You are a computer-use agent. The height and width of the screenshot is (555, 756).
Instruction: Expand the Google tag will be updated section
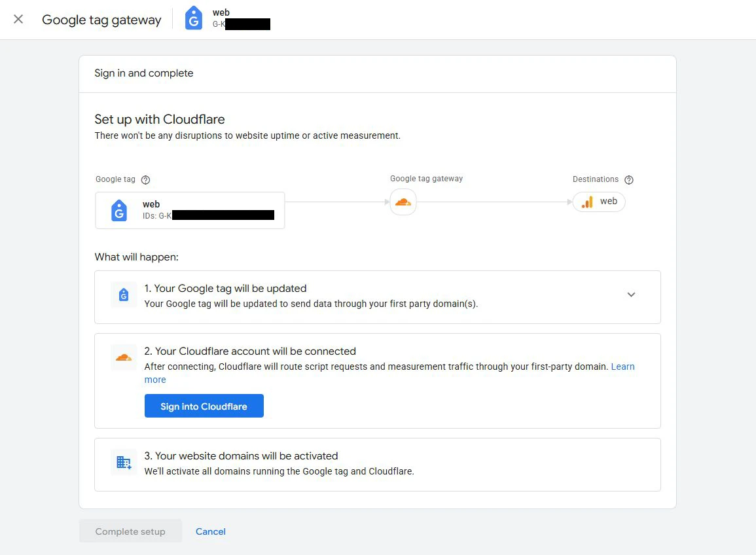(631, 295)
